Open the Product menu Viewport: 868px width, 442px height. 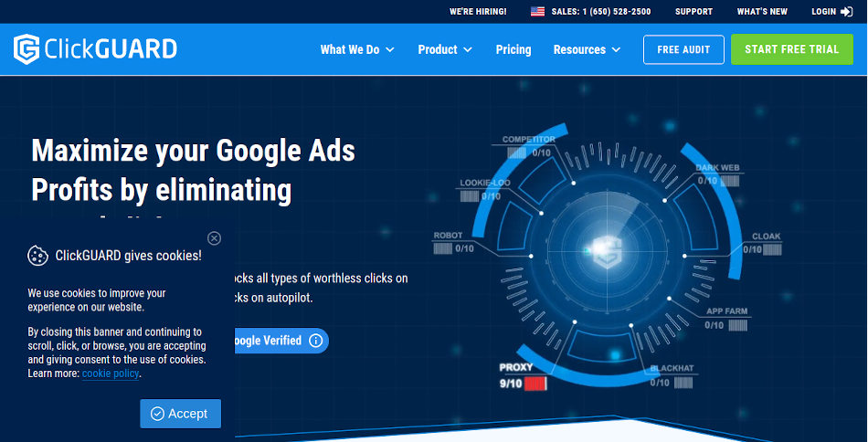pos(445,50)
